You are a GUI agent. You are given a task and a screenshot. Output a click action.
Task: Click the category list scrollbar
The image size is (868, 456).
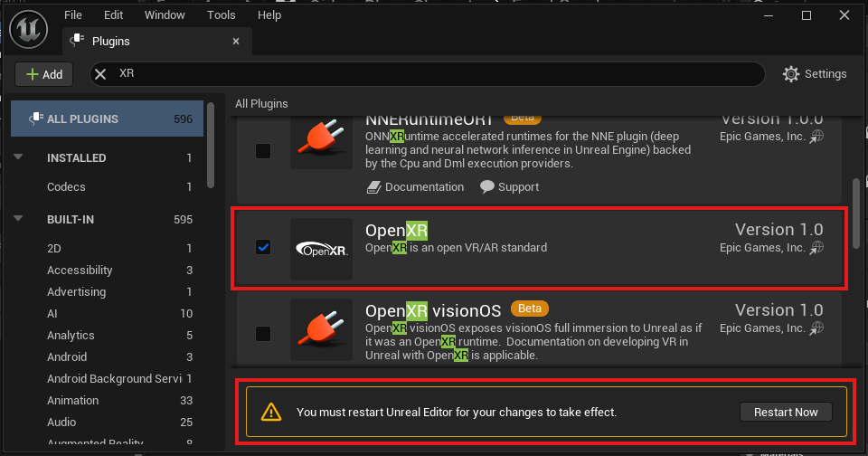point(211,145)
